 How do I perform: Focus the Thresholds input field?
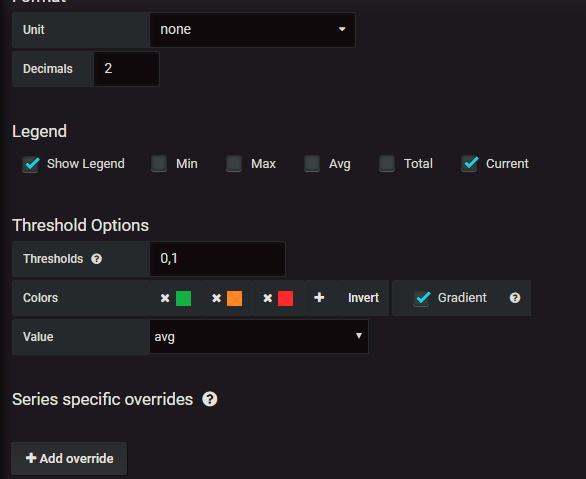pos(218,259)
